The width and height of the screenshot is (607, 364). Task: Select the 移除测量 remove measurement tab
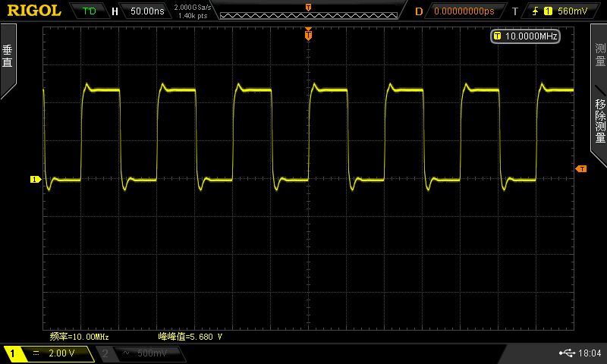click(x=600, y=121)
